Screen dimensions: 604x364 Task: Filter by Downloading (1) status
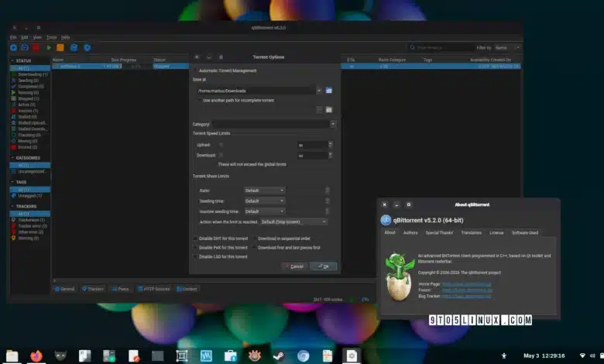click(30, 74)
